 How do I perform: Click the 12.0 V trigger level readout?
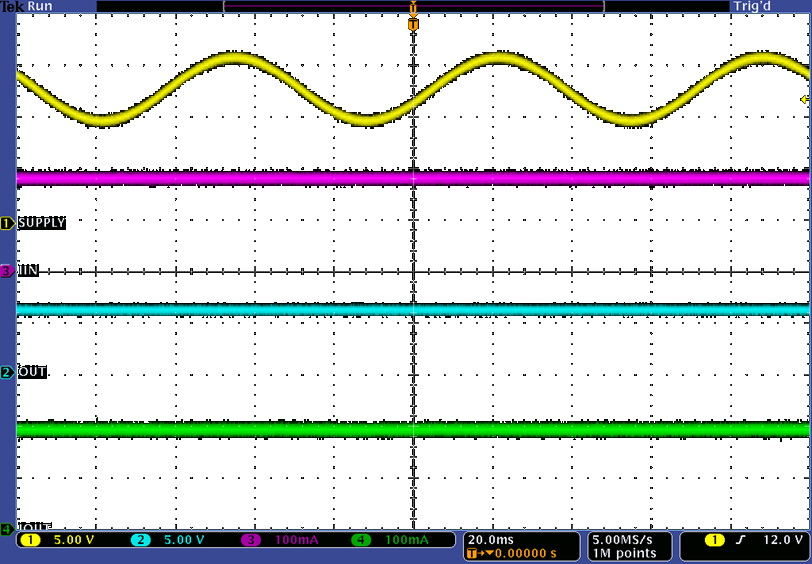[782, 540]
